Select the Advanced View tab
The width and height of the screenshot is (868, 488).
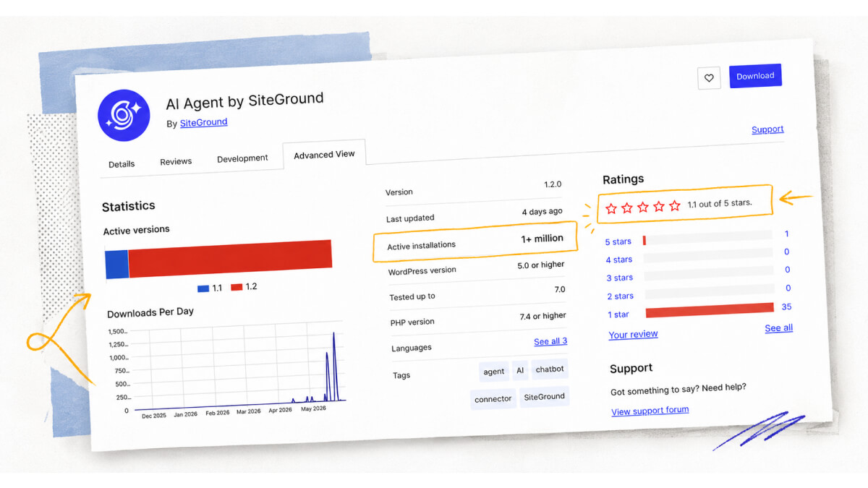[x=324, y=155]
